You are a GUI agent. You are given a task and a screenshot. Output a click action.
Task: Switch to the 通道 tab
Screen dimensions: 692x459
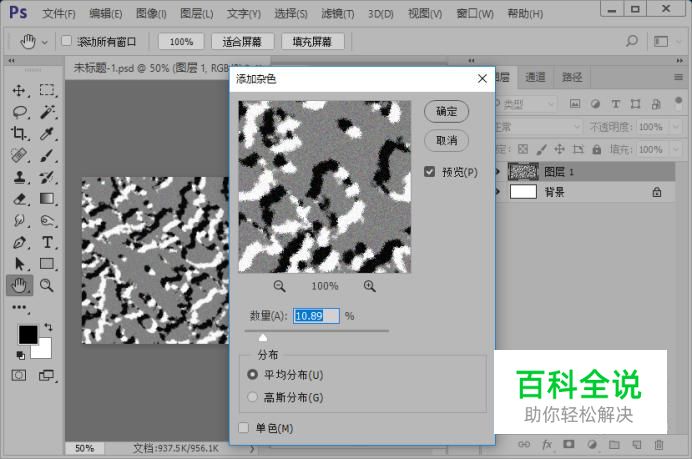click(535, 78)
